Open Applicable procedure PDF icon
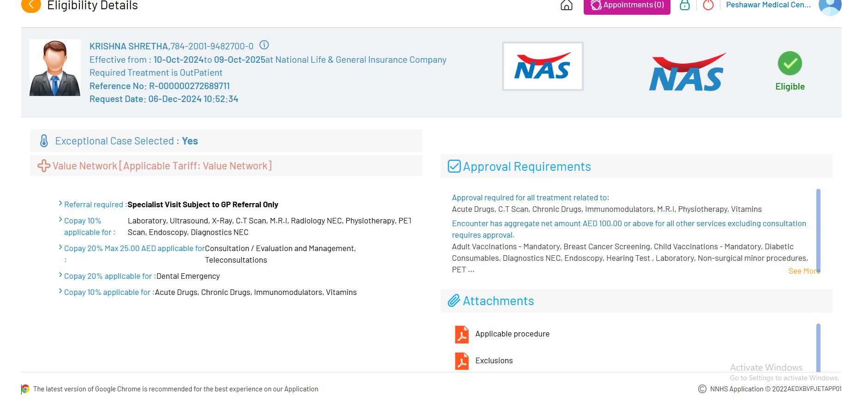 point(462,335)
